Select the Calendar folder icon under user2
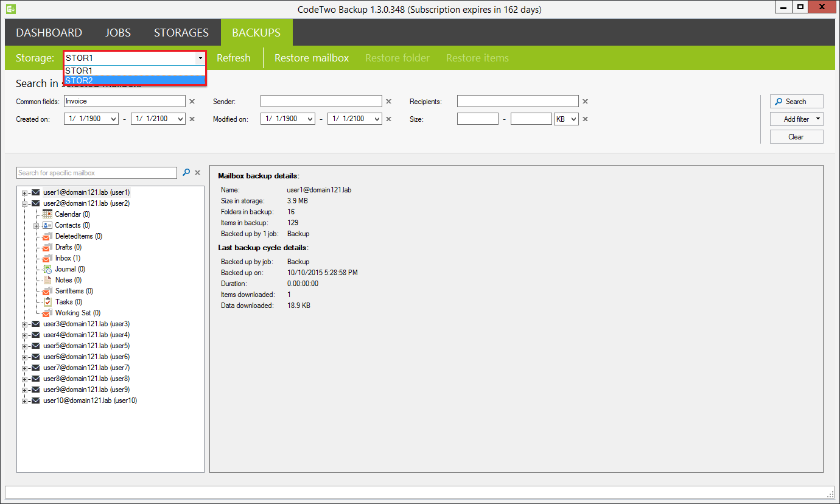Image resolution: width=840 pixels, height=504 pixels. click(46, 214)
